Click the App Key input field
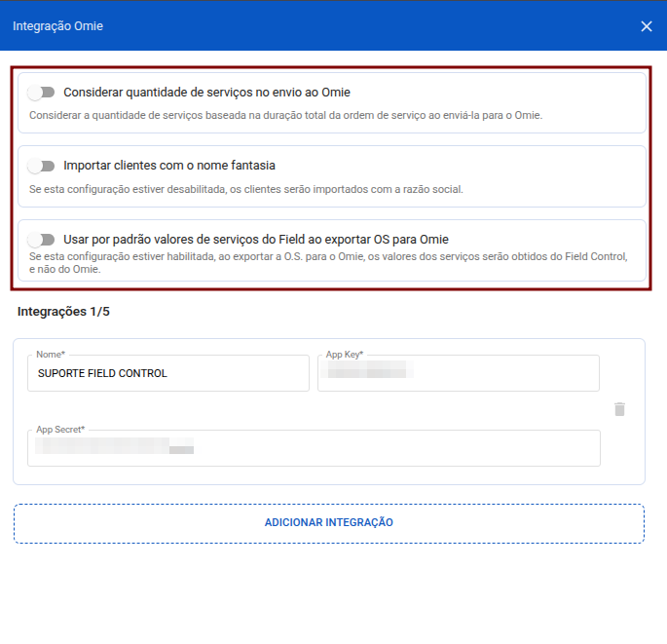 click(459, 373)
